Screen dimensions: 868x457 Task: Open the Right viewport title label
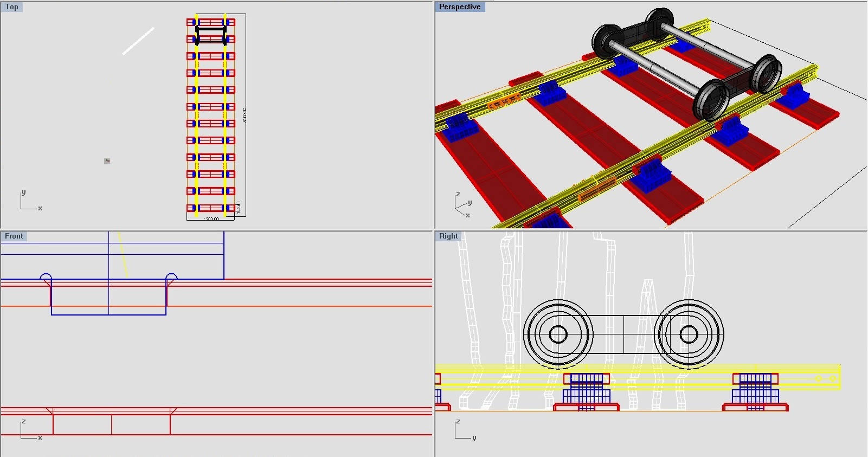pyautogui.click(x=448, y=236)
